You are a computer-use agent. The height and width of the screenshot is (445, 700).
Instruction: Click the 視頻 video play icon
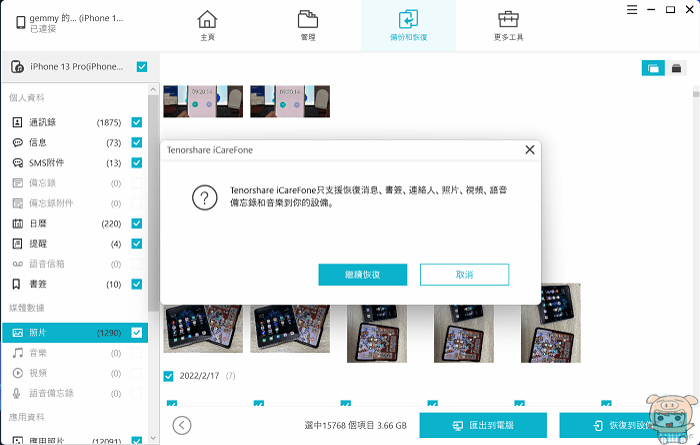tap(17, 373)
